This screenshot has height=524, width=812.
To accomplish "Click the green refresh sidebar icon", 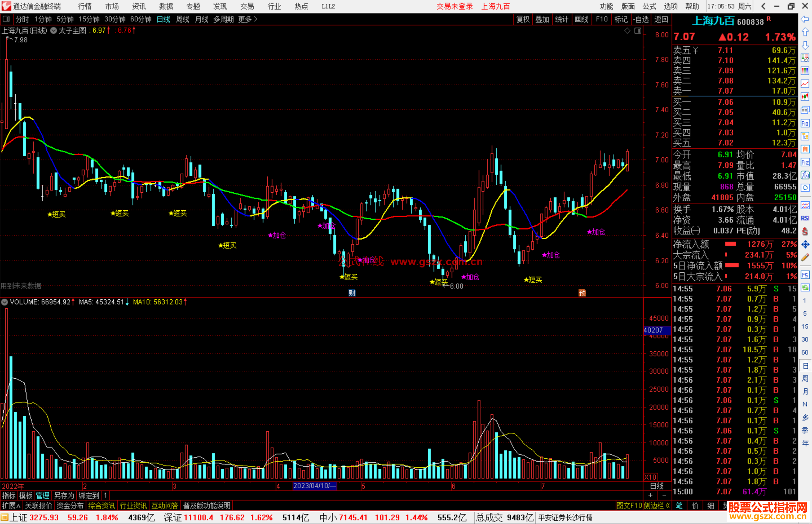I will (805, 288).
